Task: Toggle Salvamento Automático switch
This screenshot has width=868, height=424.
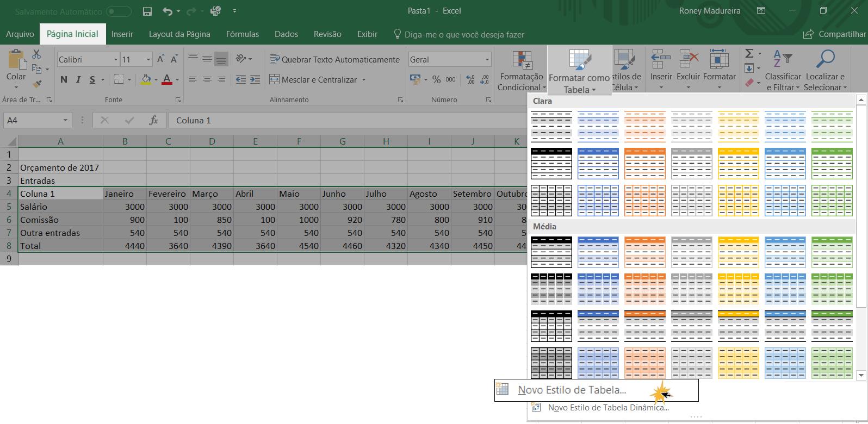Action: pyautogui.click(x=119, y=11)
